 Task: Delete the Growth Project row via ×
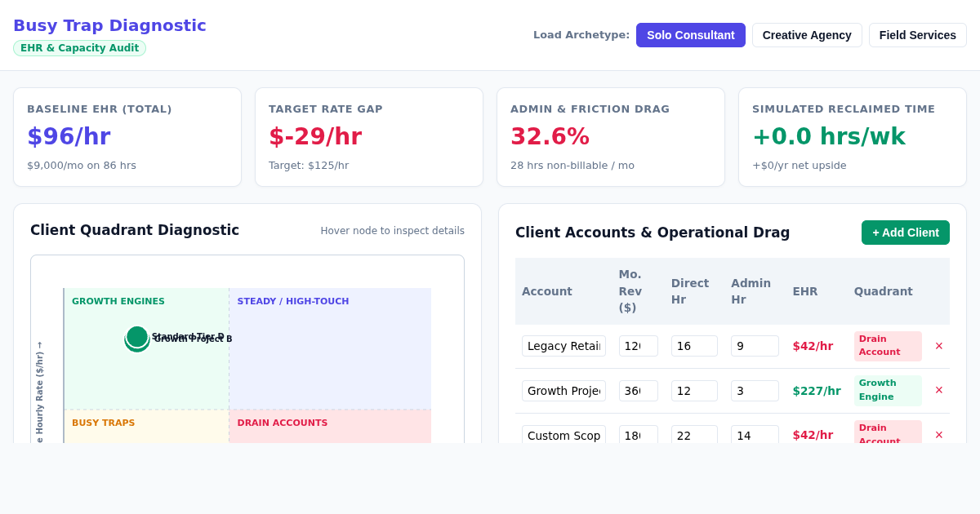tap(939, 390)
